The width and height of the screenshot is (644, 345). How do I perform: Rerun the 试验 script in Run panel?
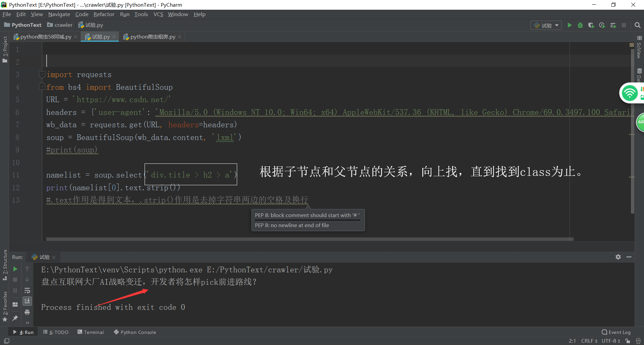pyautogui.click(x=15, y=269)
